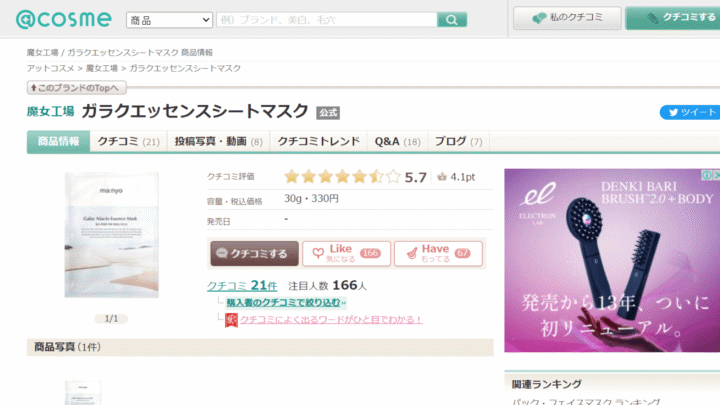Click the red icon beside クチコミワード link
Viewport: 720px width, 405px height.
tap(231, 320)
